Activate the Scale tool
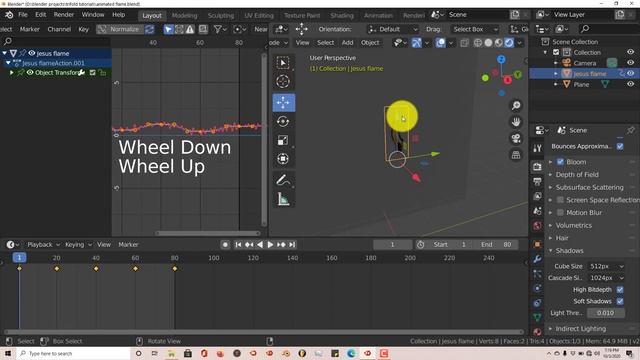 pos(283,140)
